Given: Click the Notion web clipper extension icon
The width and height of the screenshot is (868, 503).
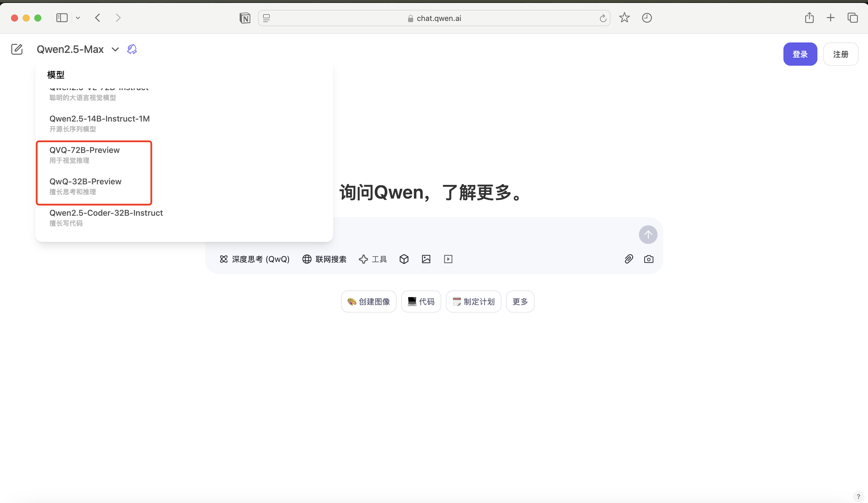Looking at the screenshot, I should (245, 18).
